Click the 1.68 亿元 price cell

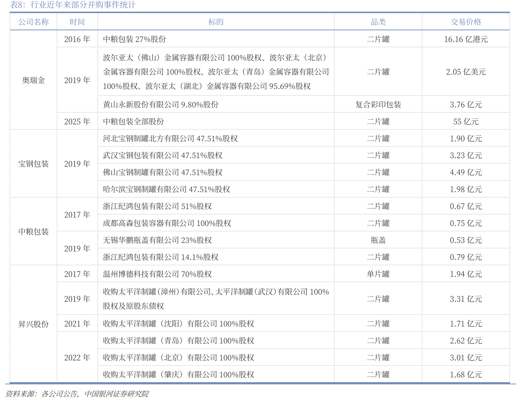pos(466,374)
